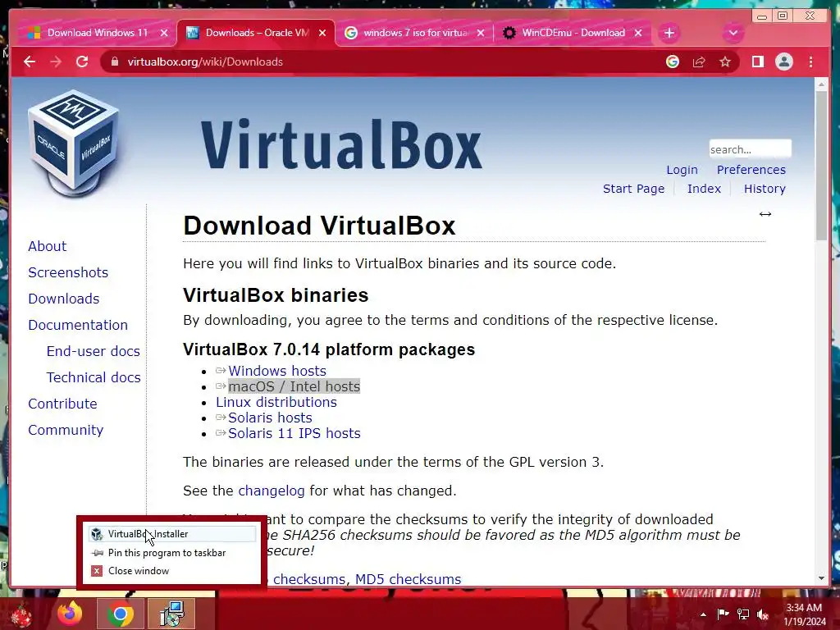Switch to the WinCDEmu - Download tab
The height and width of the screenshot is (630, 840).
tap(572, 33)
